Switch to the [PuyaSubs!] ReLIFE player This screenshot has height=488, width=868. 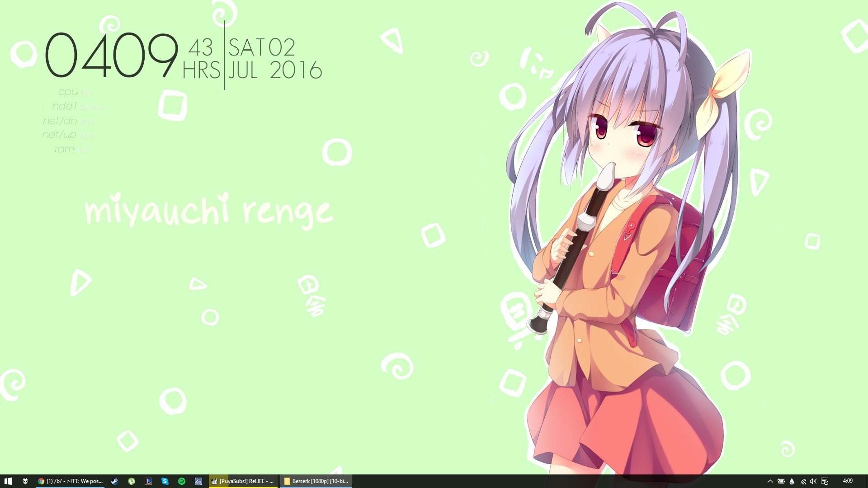(x=243, y=481)
